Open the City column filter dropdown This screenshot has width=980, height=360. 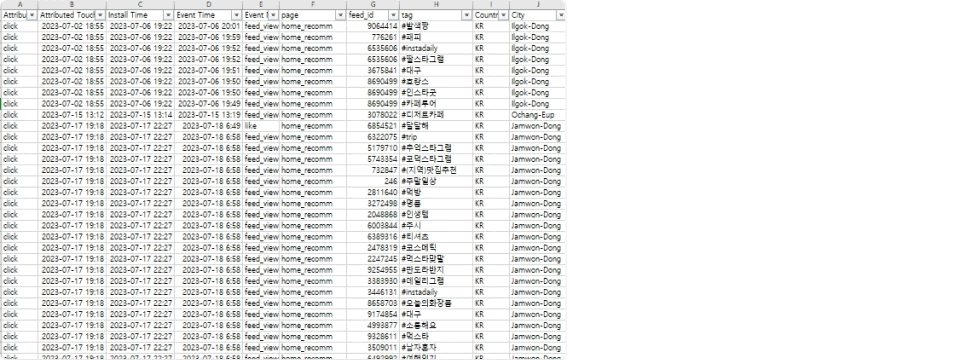560,14
